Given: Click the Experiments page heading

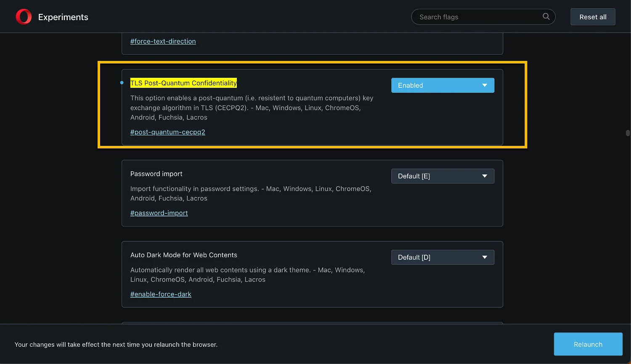Looking at the screenshot, I should (63, 17).
